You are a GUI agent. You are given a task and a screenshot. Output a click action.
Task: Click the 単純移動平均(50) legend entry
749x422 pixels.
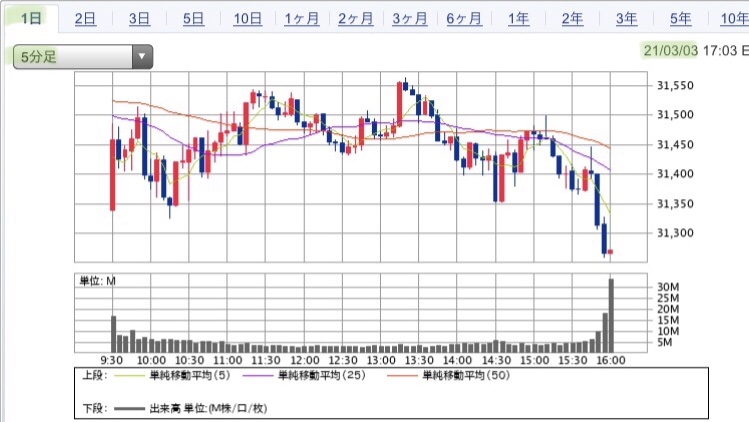point(449,376)
